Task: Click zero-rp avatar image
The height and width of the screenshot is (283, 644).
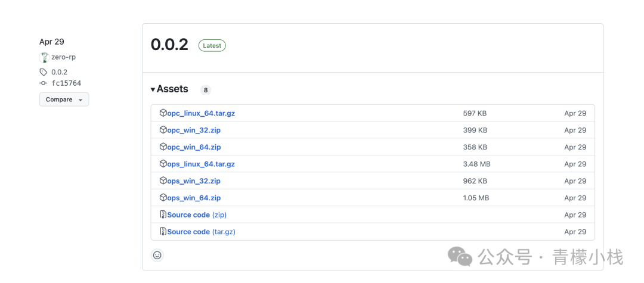Action: 44,57
